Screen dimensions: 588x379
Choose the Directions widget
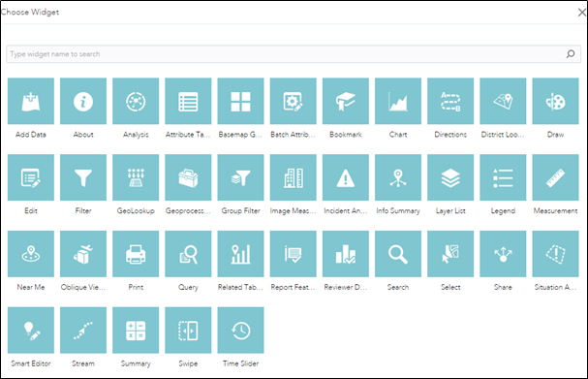pos(450,101)
